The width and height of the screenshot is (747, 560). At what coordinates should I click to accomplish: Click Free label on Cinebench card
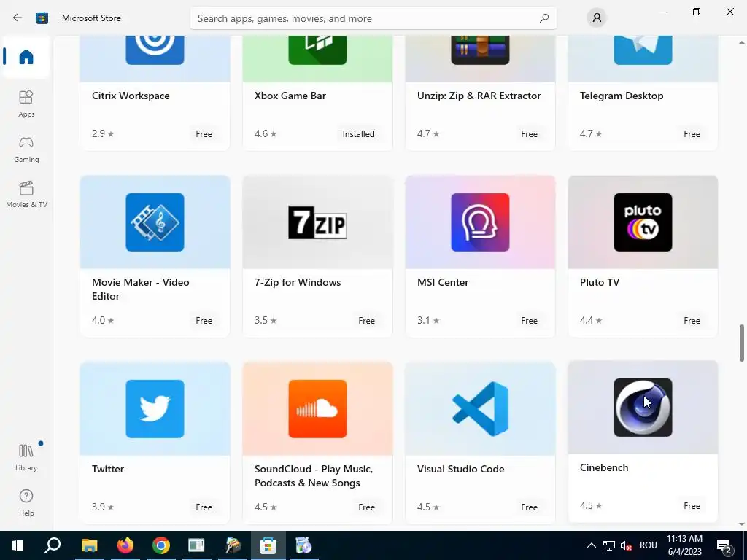[x=692, y=506]
